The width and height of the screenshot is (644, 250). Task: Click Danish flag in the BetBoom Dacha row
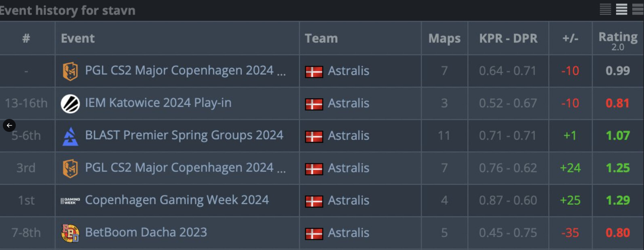[x=314, y=233]
